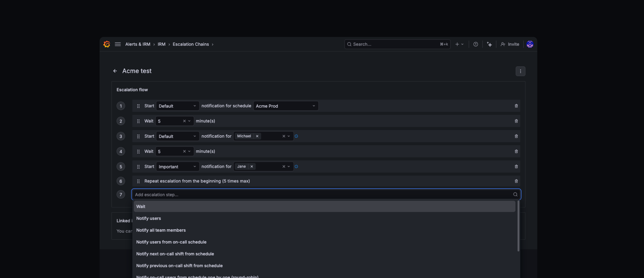Open the help question-mark icon

[475, 44]
